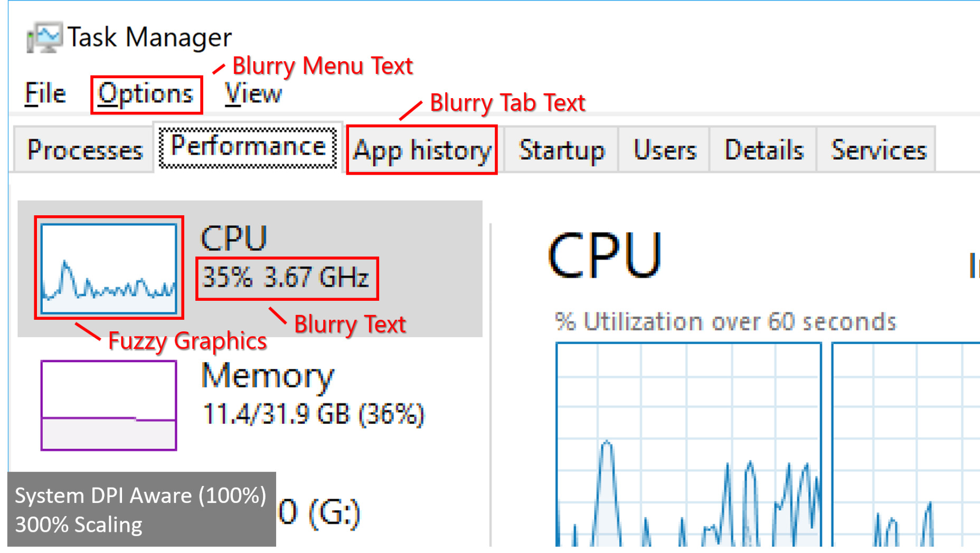Image resolution: width=980 pixels, height=553 pixels.
Task: Click the CPU mini graph thumbnail
Action: pos(109,269)
